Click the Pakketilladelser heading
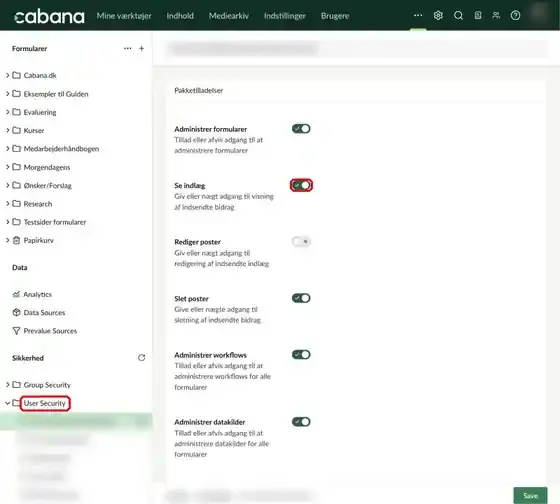Screen dimensions: 560x504 (x=199, y=90)
